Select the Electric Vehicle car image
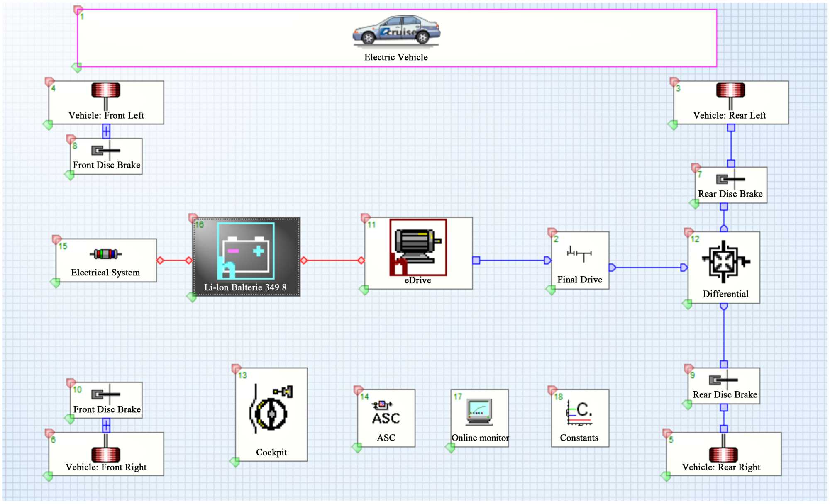Image resolution: width=830 pixels, height=504 pixels. coord(396,30)
